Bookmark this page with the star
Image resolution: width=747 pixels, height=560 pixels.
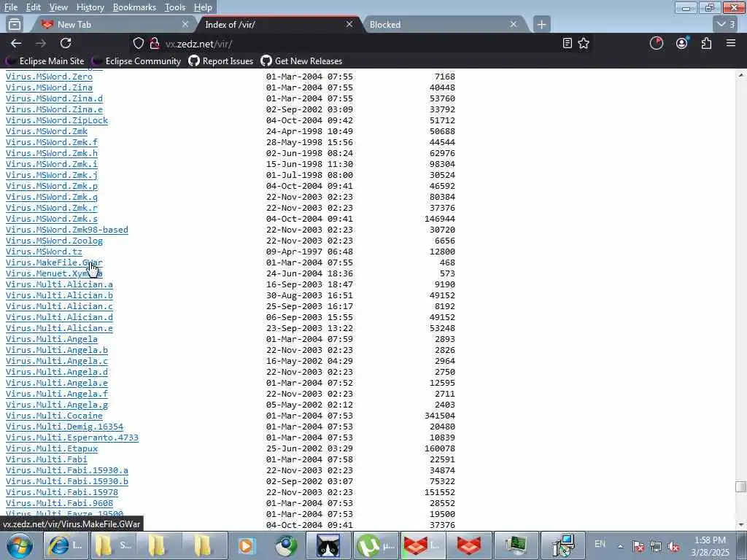[x=584, y=43]
